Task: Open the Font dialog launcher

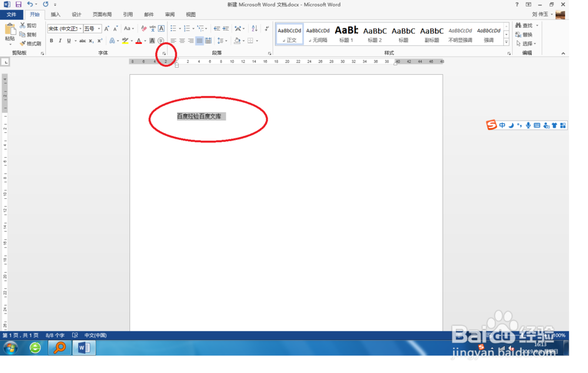Action: click(164, 54)
